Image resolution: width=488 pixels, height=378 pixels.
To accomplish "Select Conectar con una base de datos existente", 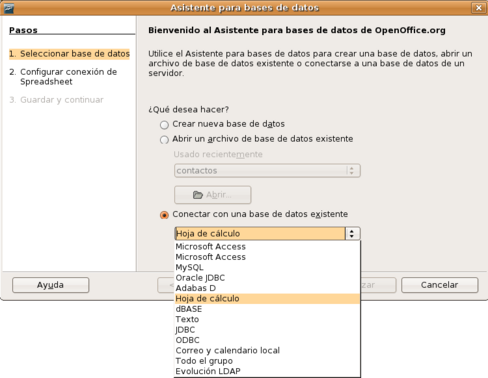I will tap(164, 215).
